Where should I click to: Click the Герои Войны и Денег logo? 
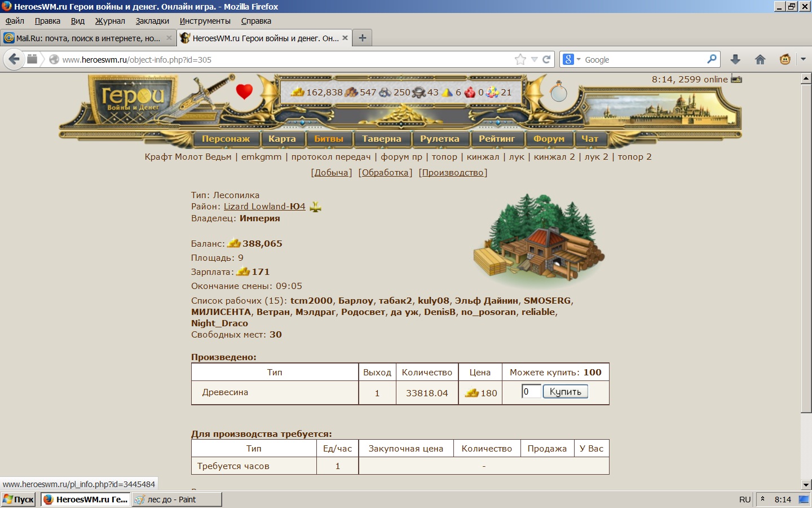(133, 100)
